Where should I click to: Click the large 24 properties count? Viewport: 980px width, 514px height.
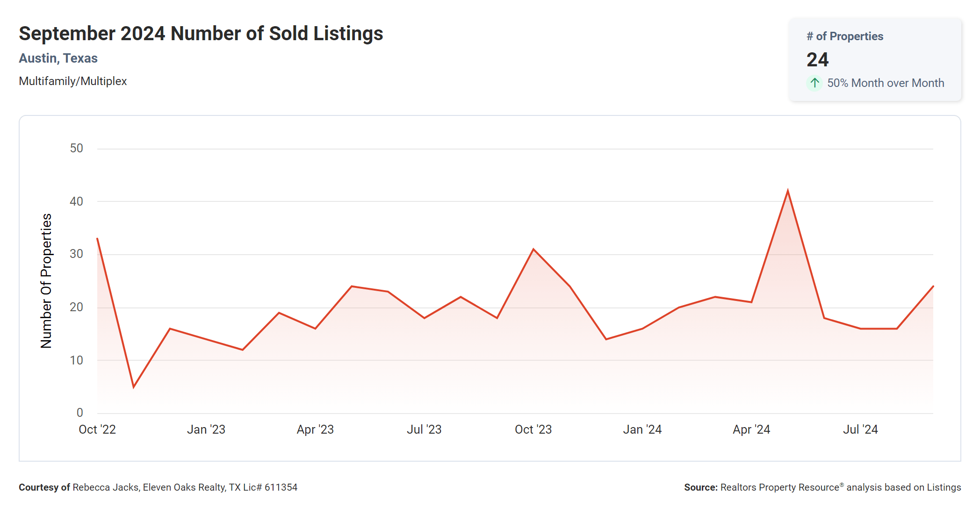click(x=817, y=60)
